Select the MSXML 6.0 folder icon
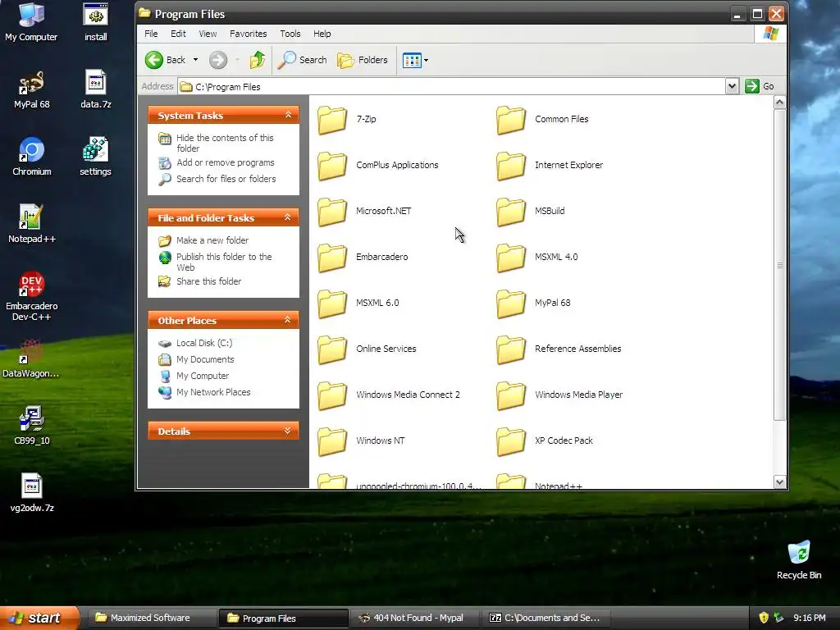The width and height of the screenshot is (840, 630). (x=332, y=304)
